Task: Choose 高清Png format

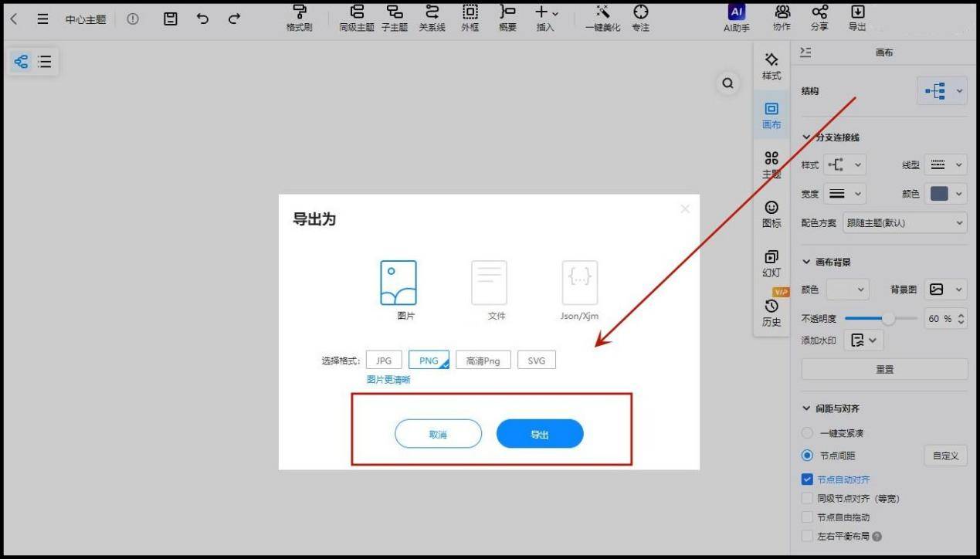Action: pos(483,361)
